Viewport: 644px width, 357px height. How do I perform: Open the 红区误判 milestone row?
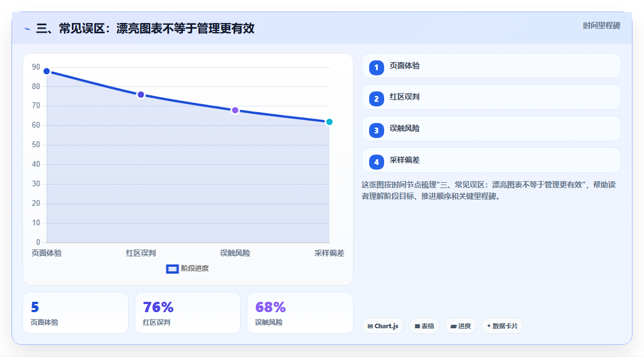[x=491, y=97]
